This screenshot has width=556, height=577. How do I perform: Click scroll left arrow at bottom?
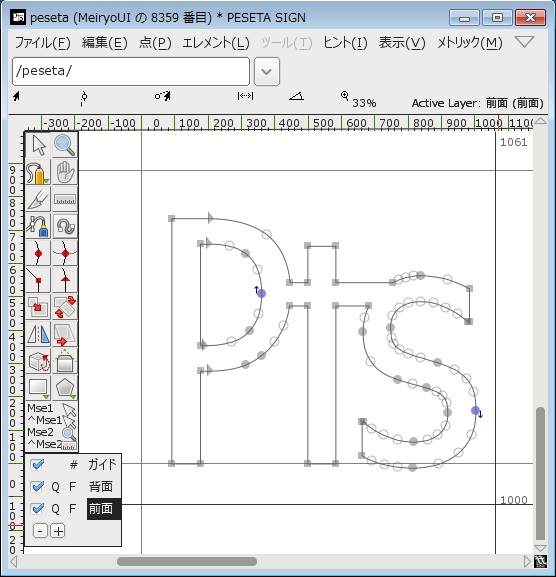pos(14,562)
